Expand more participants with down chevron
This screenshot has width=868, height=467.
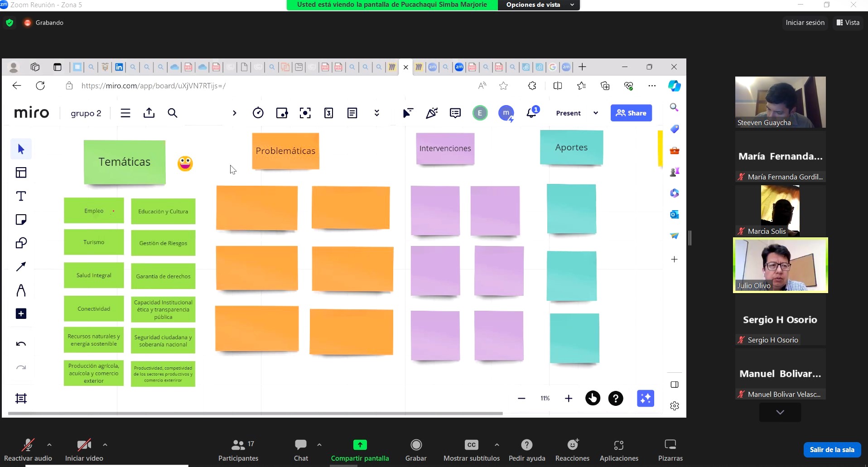pyautogui.click(x=780, y=412)
